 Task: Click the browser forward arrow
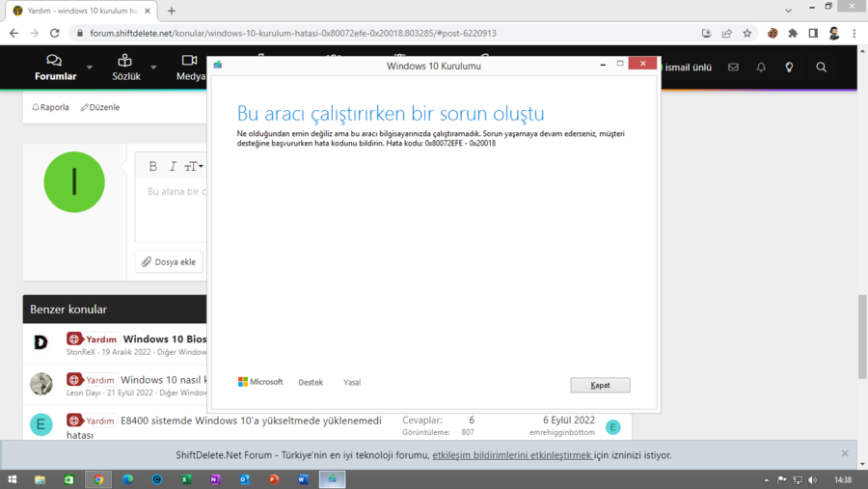click(35, 33)
